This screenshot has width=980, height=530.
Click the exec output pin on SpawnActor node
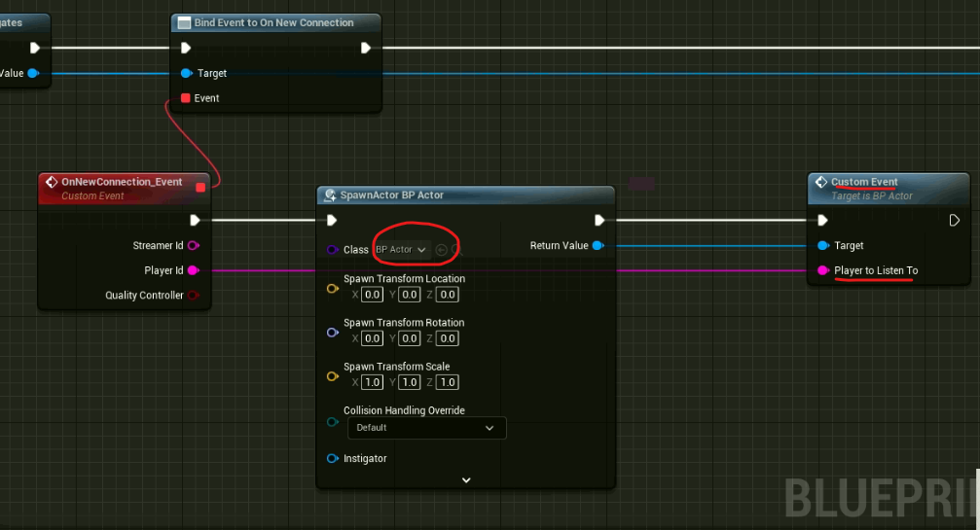coord(599,221)
